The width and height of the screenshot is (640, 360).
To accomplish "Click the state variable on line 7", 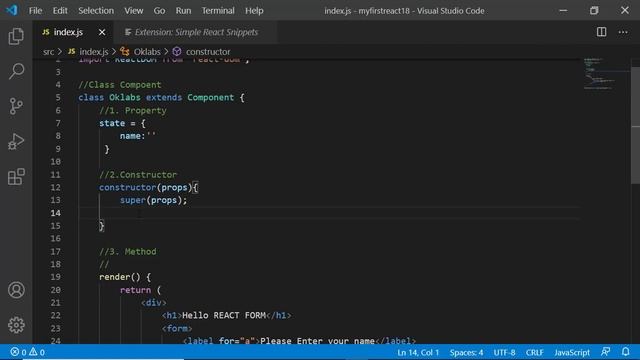I will (112, 123).
